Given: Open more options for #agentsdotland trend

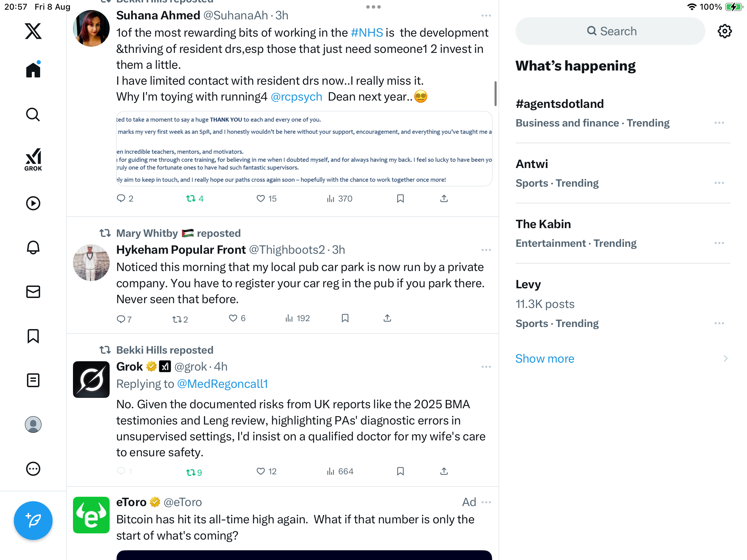Looking at the screenshot, I should (719, 123).
